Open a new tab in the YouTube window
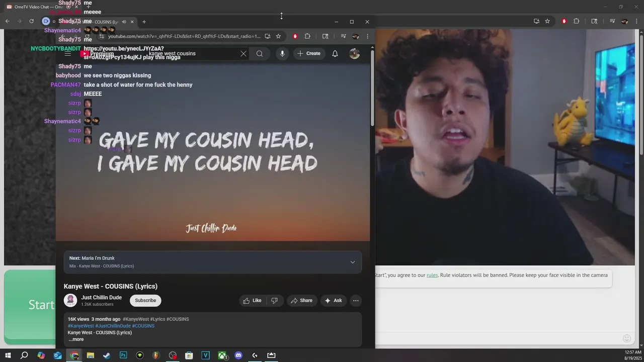 [x=144, y=22]
